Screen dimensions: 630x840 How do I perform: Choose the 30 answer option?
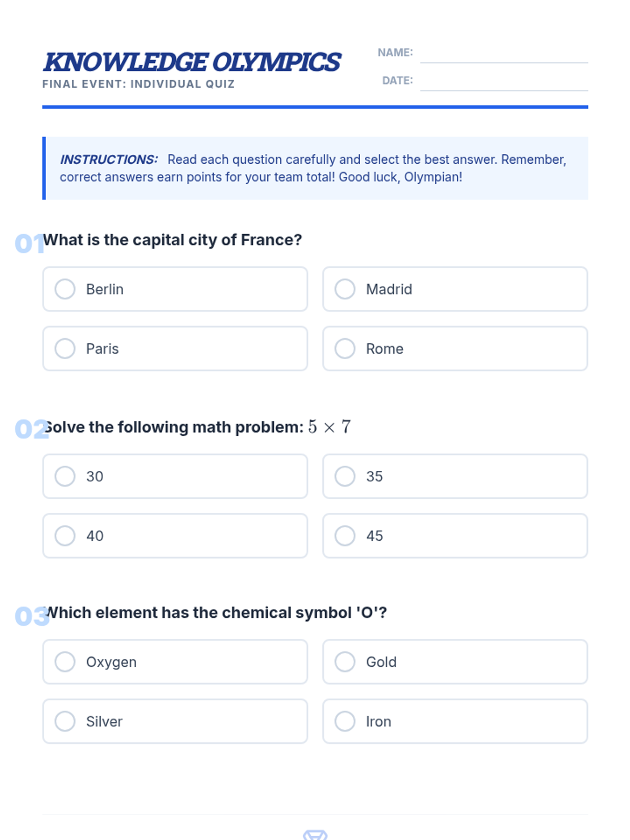tap(65, 476)
